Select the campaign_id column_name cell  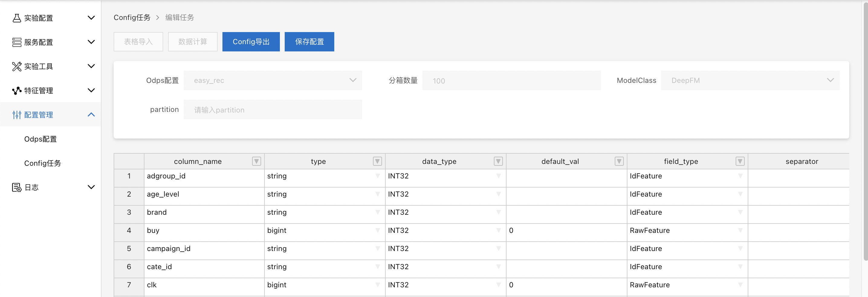(204, 250)
